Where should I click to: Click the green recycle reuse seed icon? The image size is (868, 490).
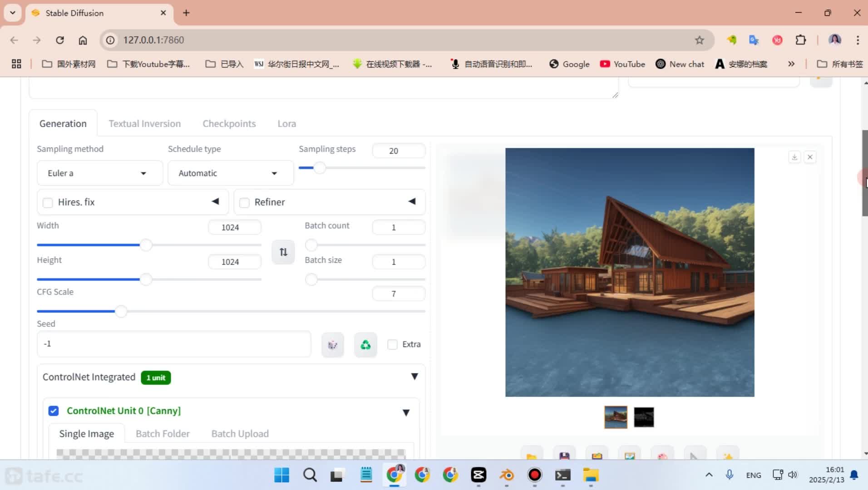tap(365, 345)
